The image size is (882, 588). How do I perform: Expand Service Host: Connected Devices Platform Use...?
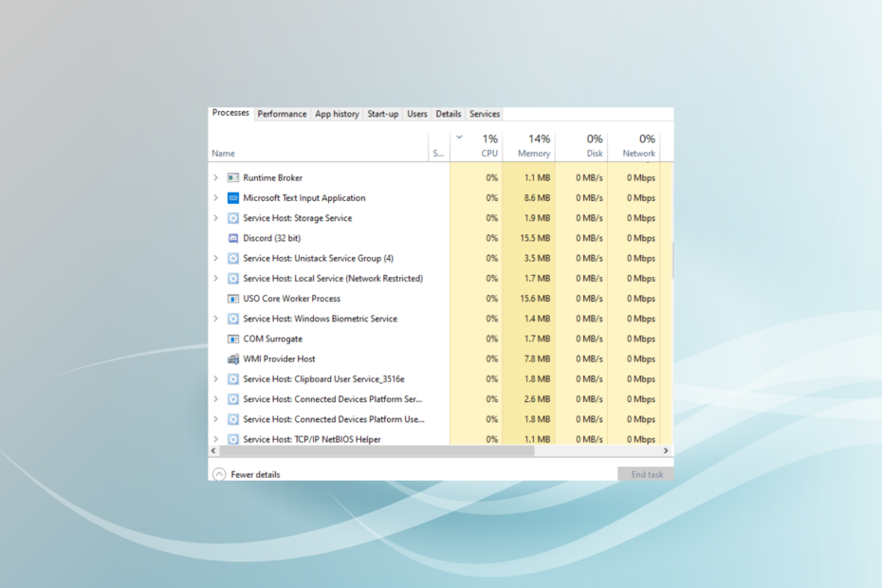pos(215,420)
